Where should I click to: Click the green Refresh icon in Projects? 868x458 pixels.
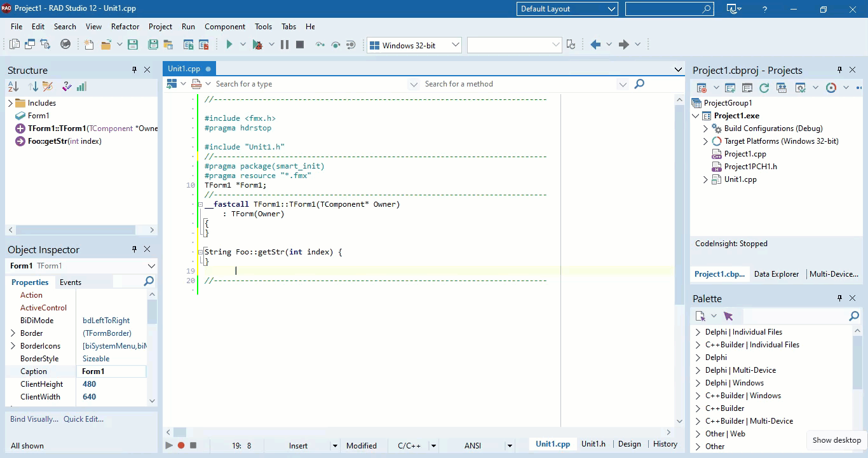point(764,88)
